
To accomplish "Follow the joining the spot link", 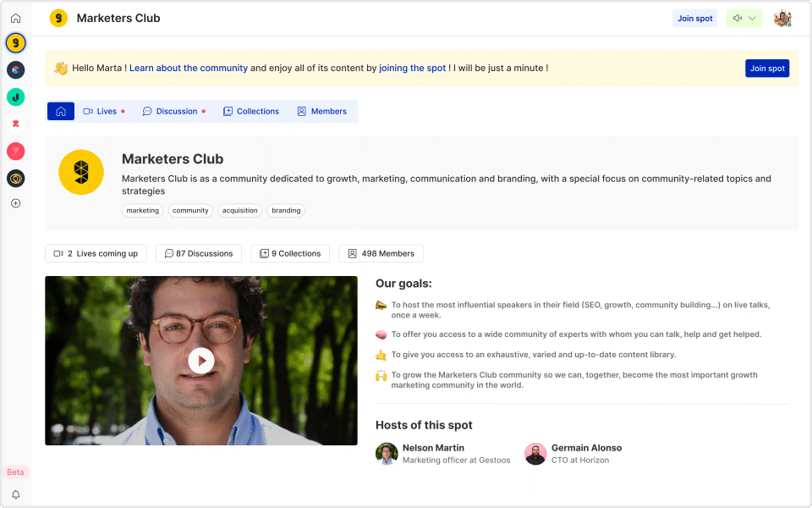I will coord(412,68).
